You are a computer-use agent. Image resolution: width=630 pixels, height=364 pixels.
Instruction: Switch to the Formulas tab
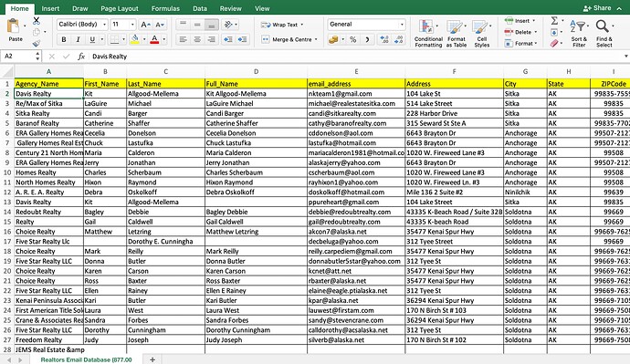165,8
